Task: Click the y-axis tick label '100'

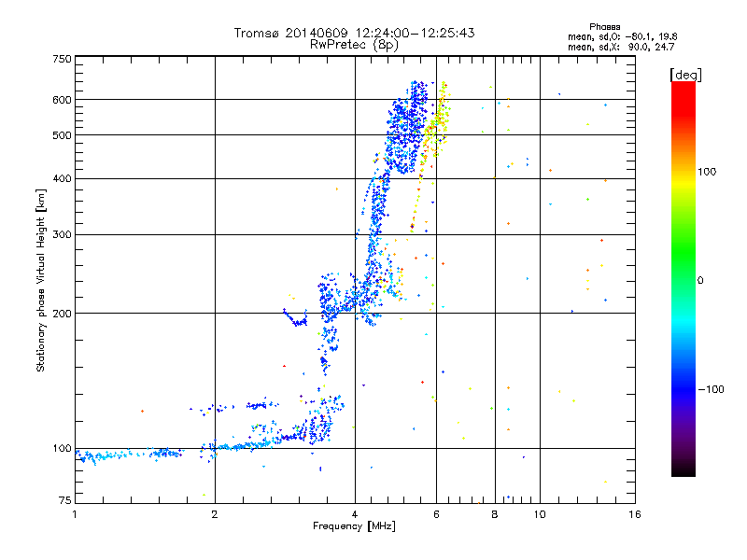Action: [62, 449]
